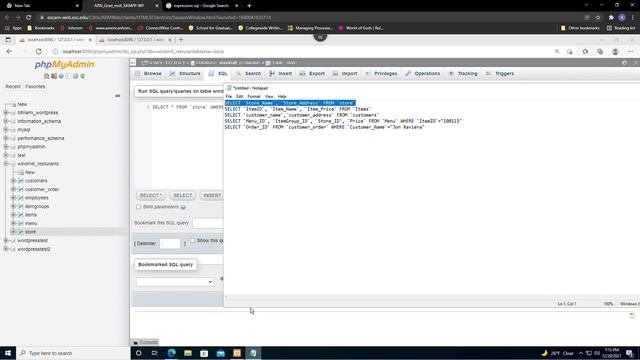Reload navigation panel green icon

[x=82, y=76]
